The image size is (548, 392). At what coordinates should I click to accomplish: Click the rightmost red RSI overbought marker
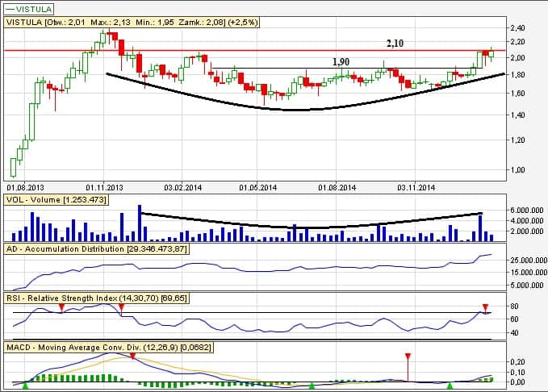point(485,307)
